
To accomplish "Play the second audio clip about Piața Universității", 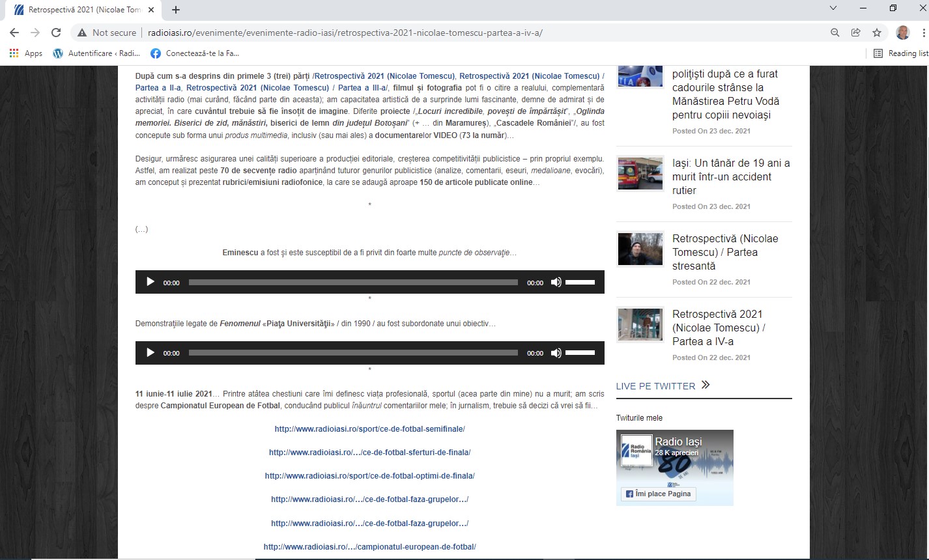I will click(150, 353).
